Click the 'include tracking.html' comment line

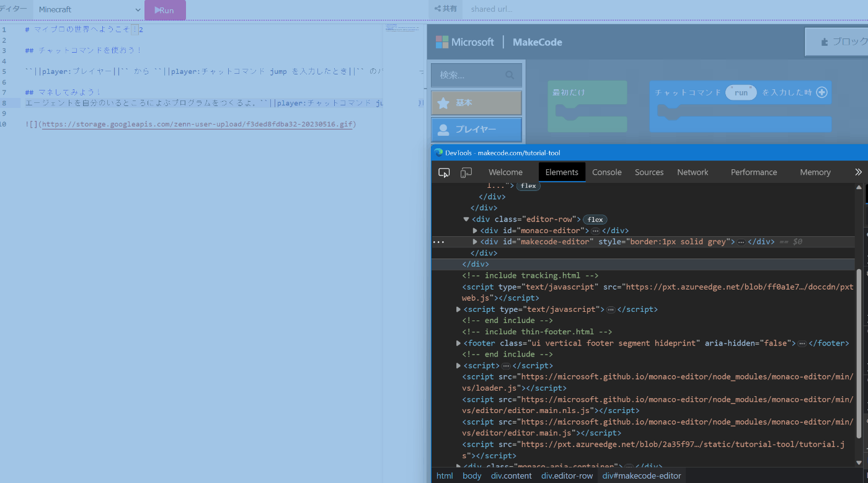click(x=530, y=276)
